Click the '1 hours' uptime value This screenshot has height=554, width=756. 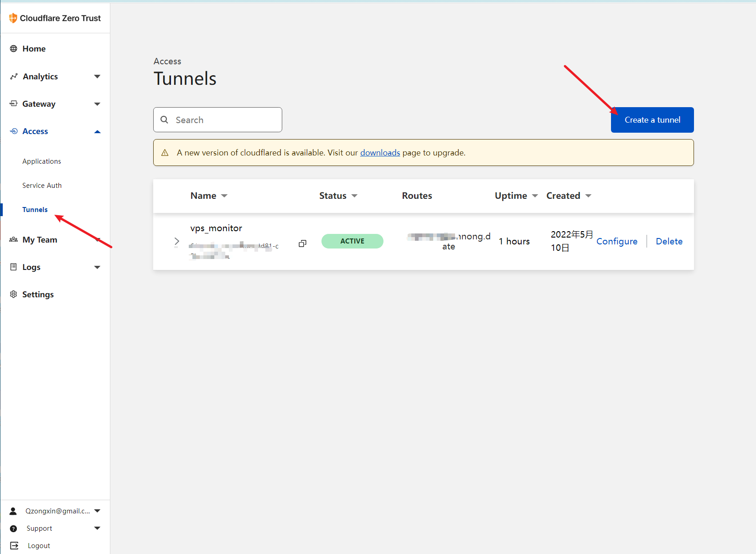coord(514,241)
